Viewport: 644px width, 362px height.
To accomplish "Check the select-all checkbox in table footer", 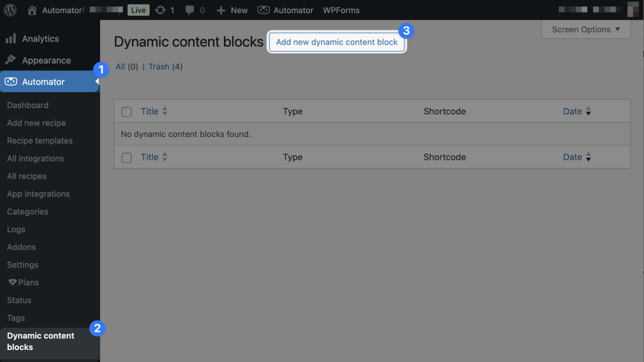I will (126, 157).
